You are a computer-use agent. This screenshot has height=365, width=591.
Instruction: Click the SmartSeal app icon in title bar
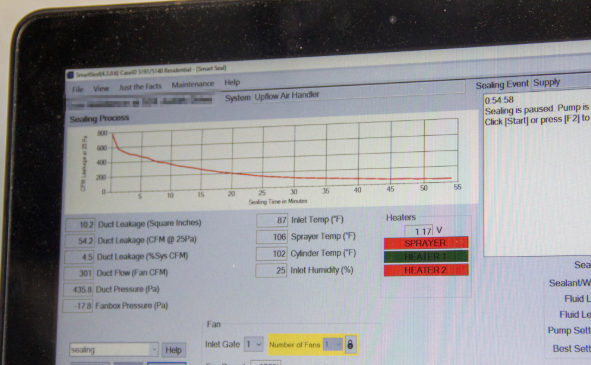pyautogui.click(x=70, y=75)
